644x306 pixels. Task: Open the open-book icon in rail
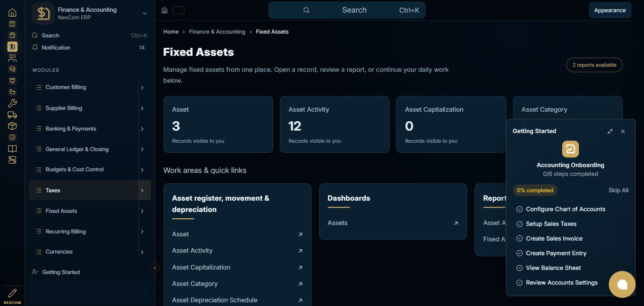coord(13,149)
